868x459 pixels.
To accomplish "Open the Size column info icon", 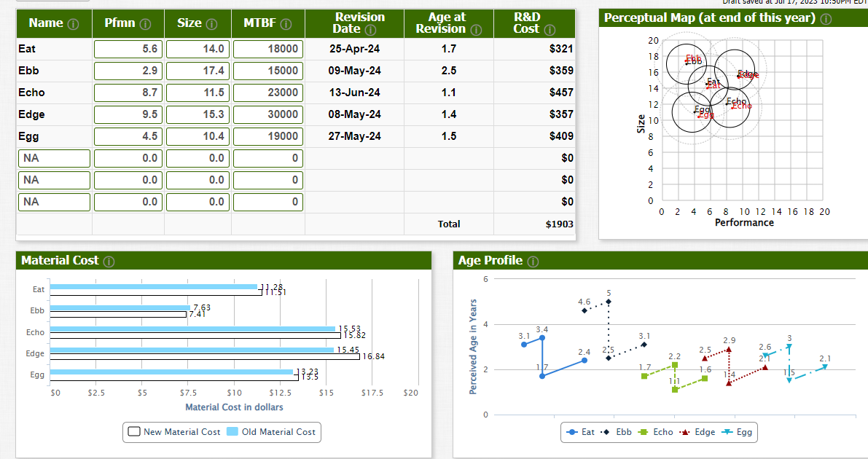I will click(x=211, y=24).
